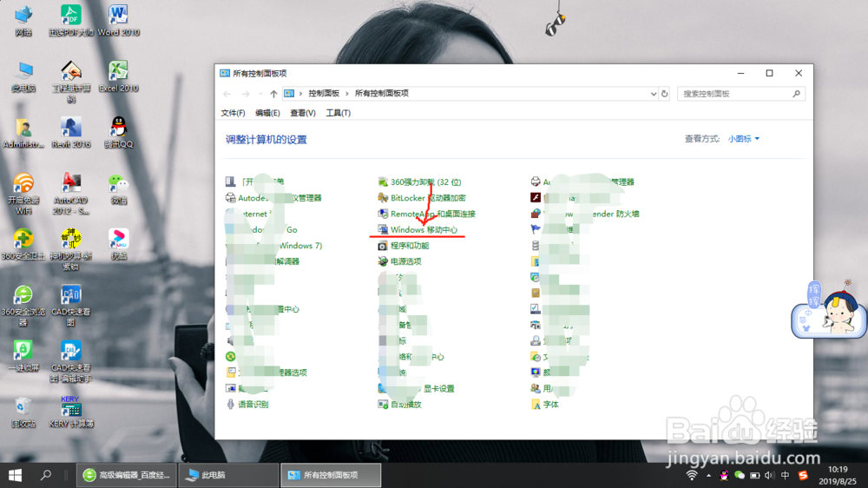The height and width of the screenshot is (488, 868).
Task: Open 360强力卸载 (32 位) item
Action: coord(419,181)
